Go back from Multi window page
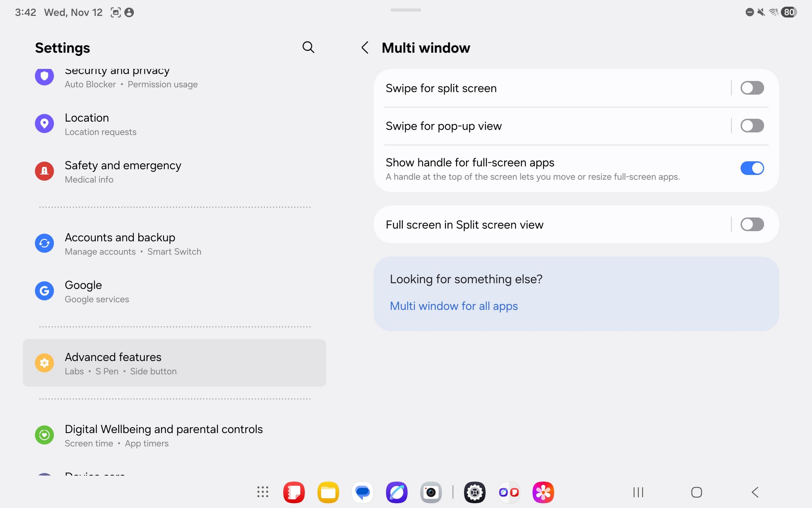 click(x=365, y=48)
